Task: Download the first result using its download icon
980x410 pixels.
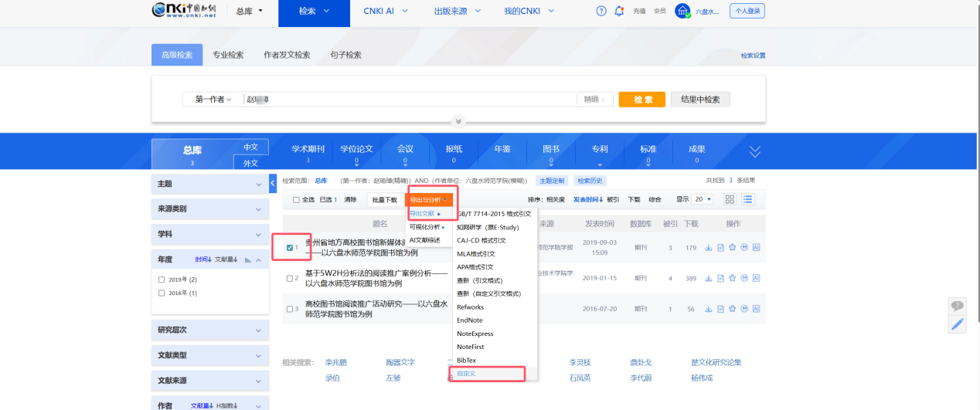Action: click(x=708, y=248)
